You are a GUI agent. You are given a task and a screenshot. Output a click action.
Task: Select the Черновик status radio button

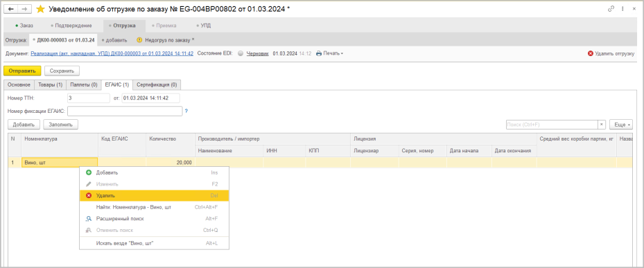click(x=241, y=53)
